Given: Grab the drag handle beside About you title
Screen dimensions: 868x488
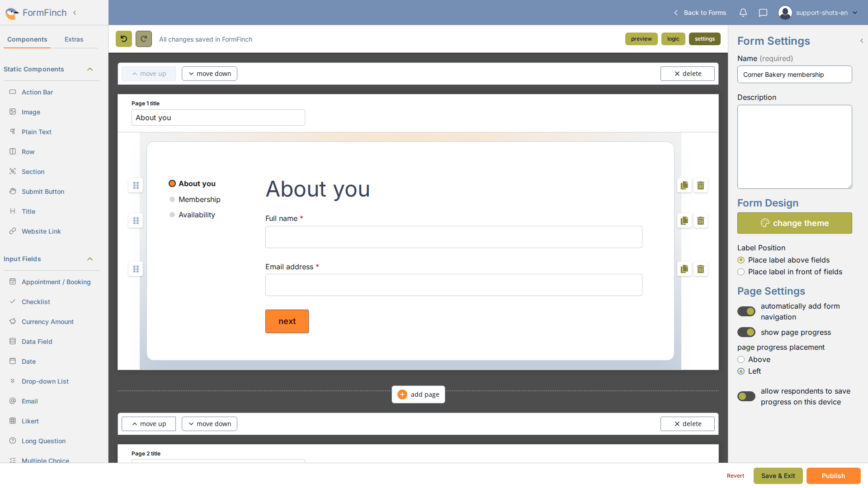Looking at the screenshot, I should coord(136,185).
